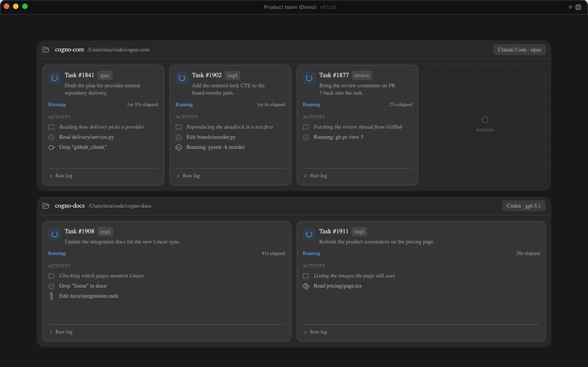Screen dimensions: 588x367
Task: Click the spinner icon for Task #1911
Action: 309,234
